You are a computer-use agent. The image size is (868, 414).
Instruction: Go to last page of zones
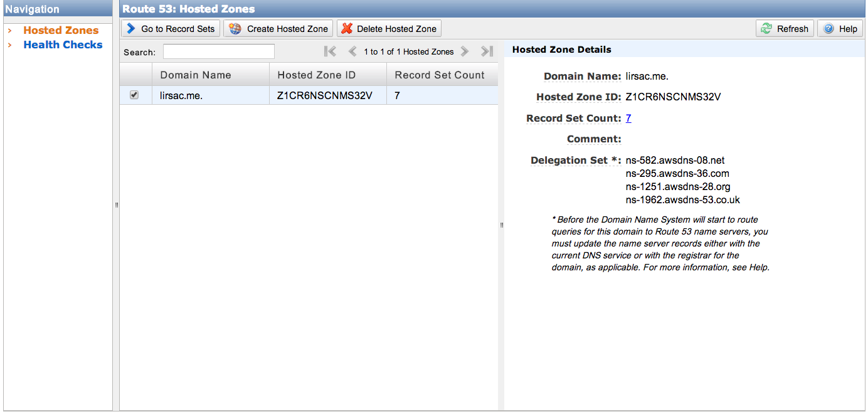click(x=487, y=51)
